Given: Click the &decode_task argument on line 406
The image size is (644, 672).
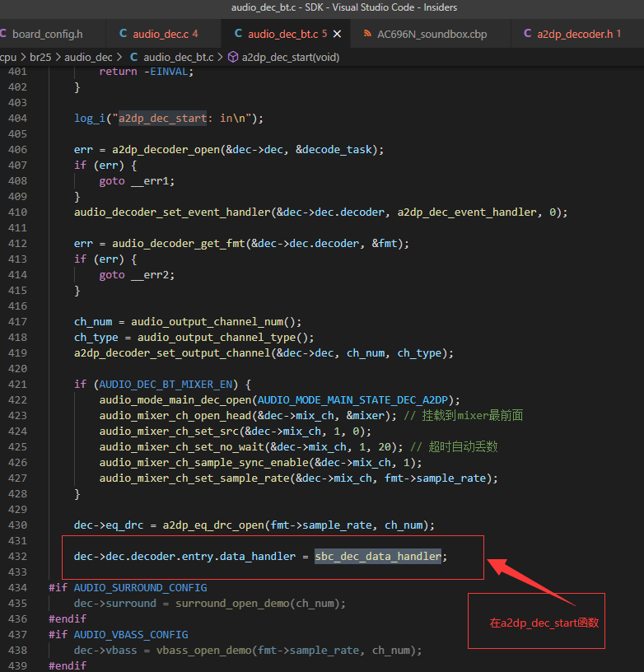Looking at the screenshot, I should (334, 150).
